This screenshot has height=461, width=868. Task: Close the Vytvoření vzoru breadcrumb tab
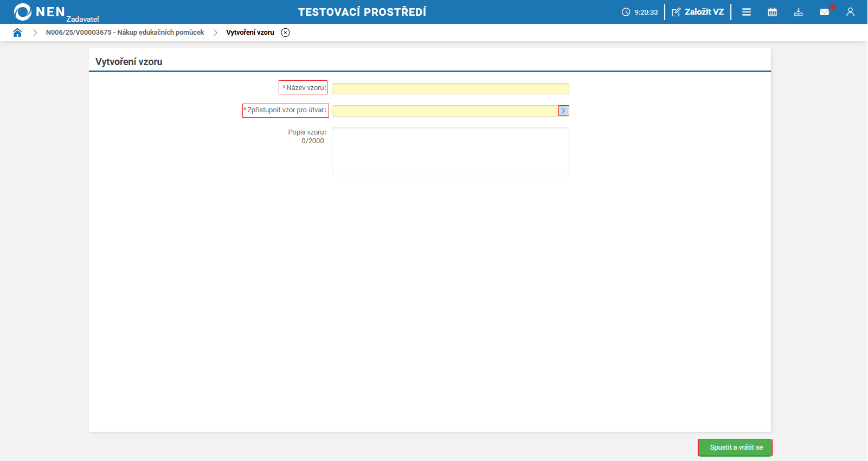pos(286,33)
